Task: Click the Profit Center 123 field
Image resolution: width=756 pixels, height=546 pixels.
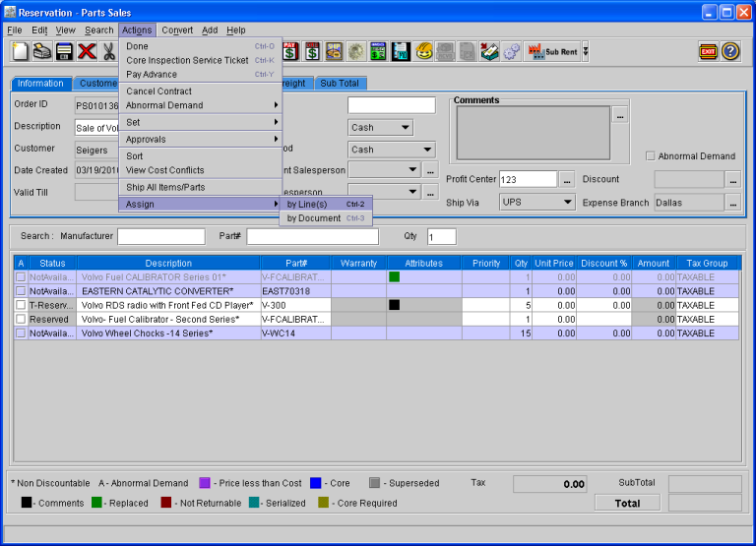Action: click(528, 179)
